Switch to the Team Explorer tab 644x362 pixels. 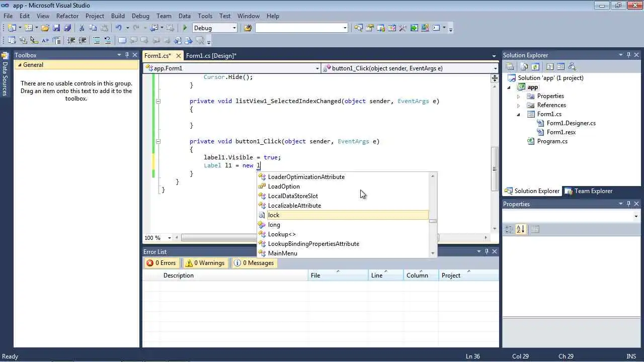click(x=589, y=191)
